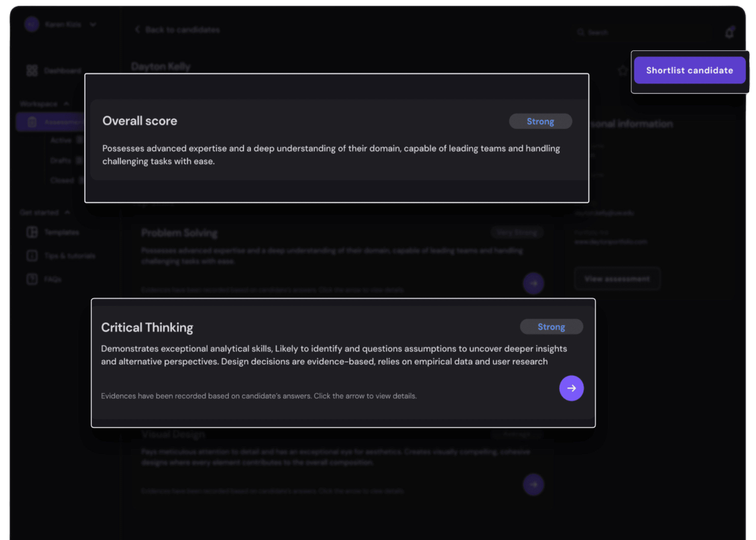Open Visual Design details arrow
Viewport: 756px width, 540px height.
coord(533,484)
